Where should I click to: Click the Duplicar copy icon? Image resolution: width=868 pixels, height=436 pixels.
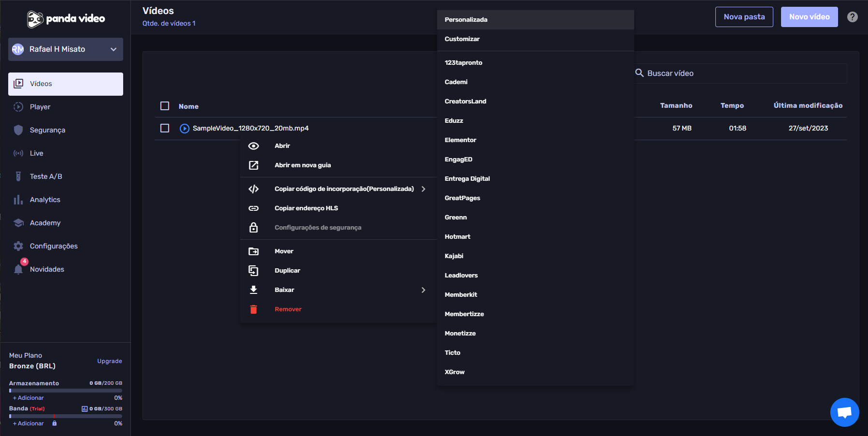pos(254,271)
